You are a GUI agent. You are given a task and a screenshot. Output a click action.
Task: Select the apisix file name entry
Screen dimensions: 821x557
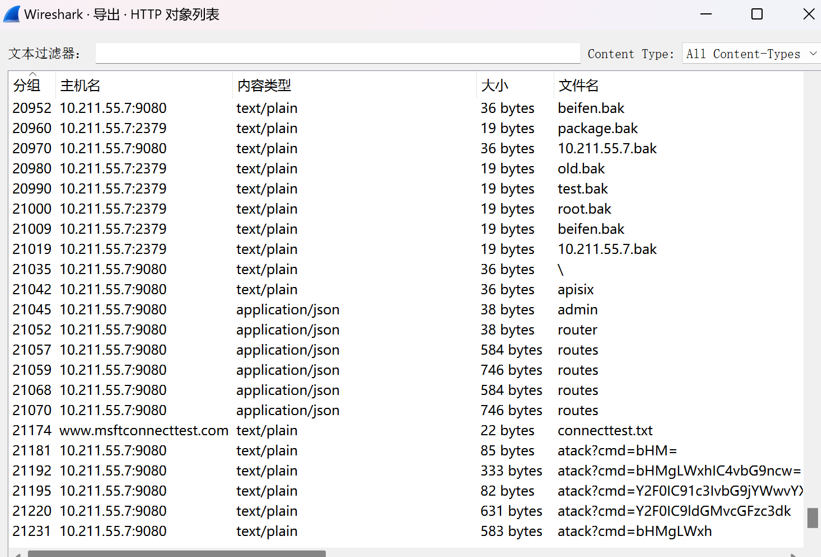(x=575, y=289)
